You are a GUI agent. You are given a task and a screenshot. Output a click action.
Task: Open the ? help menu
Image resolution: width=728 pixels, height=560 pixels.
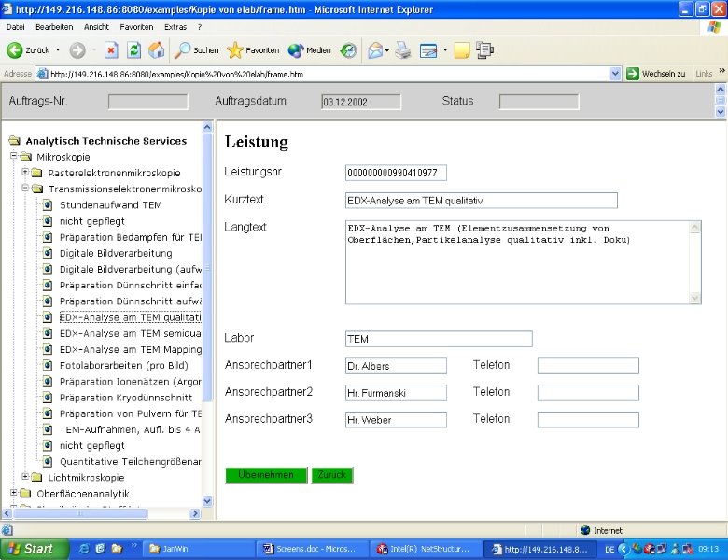(x=199, y=27)
